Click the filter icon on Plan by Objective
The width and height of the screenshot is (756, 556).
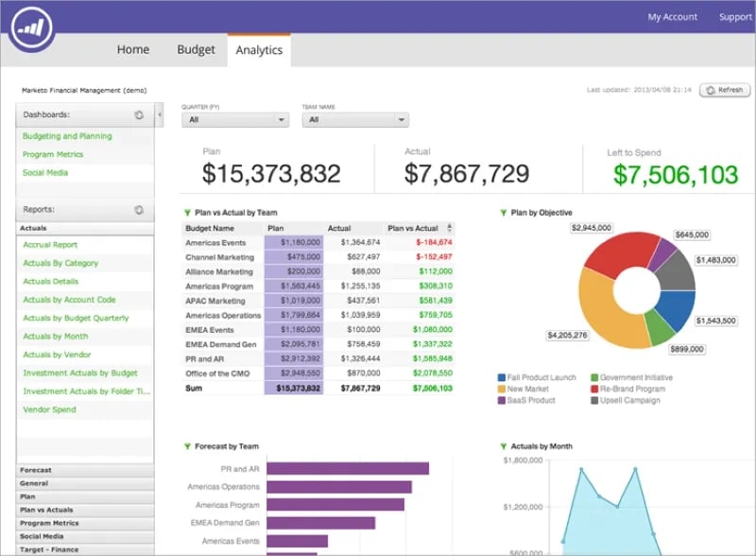point(503,212)
